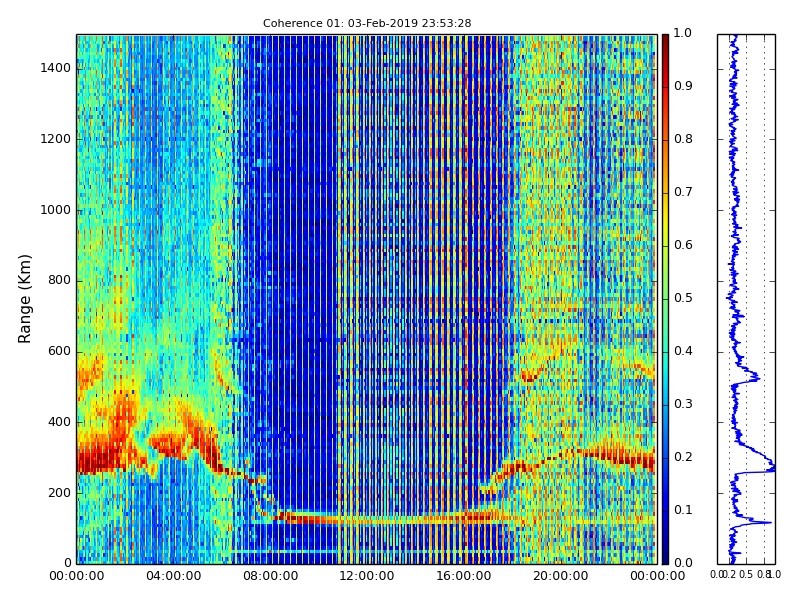Click the 20:00:00 time tick label
The image size is (800, 600).
pos(561,576)
